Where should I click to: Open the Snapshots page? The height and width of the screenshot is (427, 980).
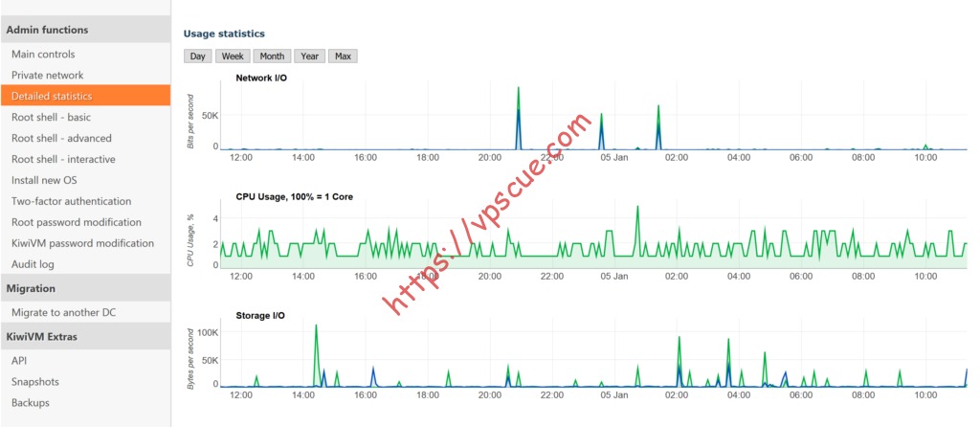click(85, 381)
